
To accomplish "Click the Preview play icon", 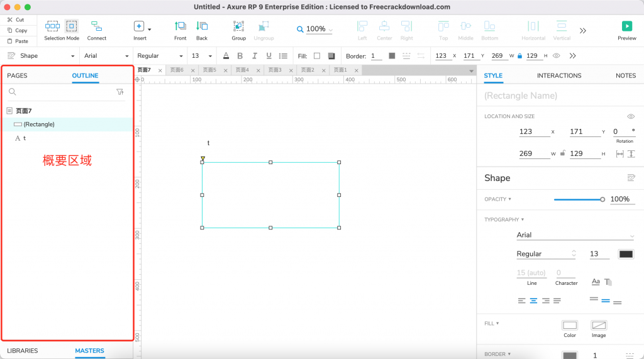I will (x=626, y=26).
